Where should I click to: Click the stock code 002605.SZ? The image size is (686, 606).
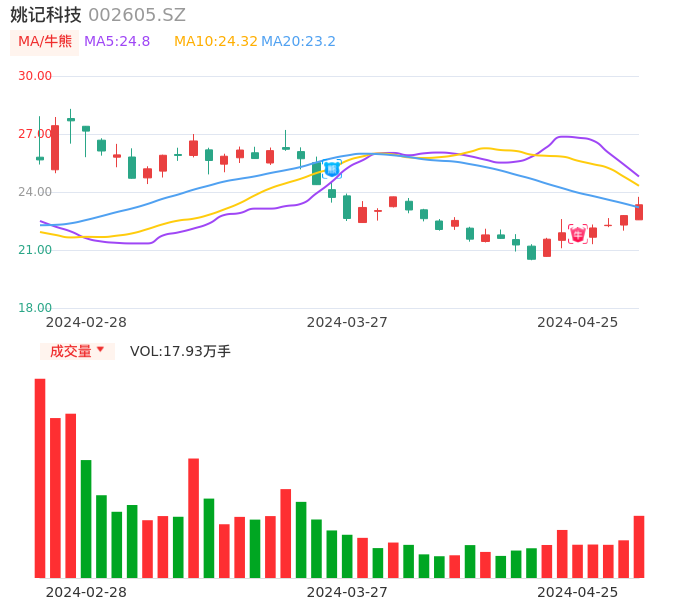click(x=137, y=15)
